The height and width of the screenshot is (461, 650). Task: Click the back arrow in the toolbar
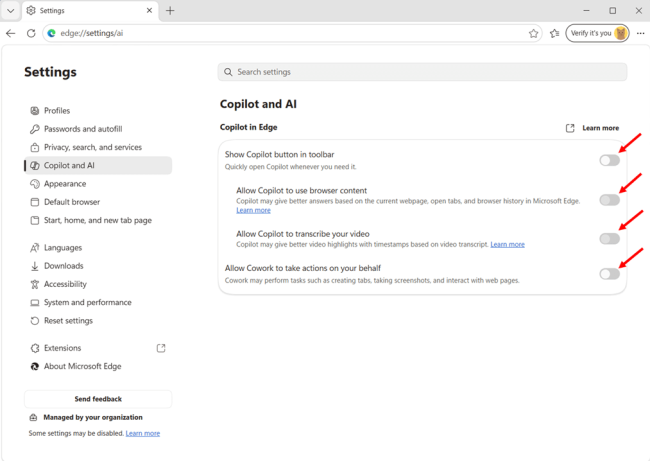(11, 33)
